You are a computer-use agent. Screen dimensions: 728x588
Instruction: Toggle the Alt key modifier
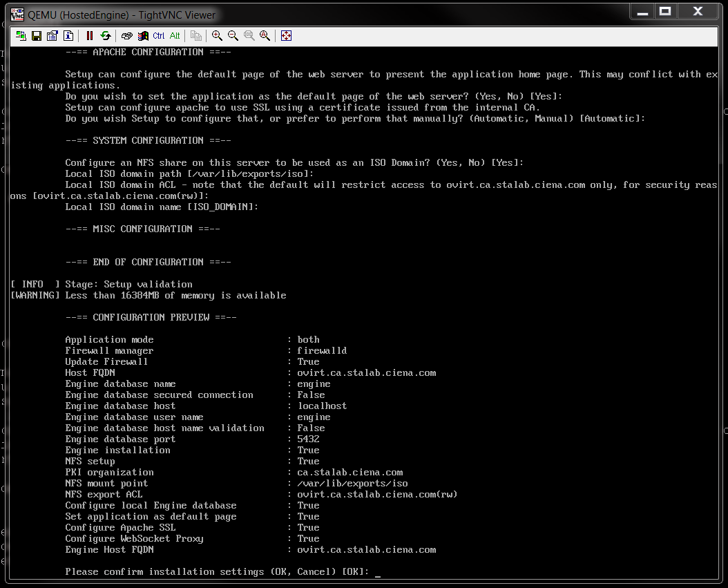point(175,36)
